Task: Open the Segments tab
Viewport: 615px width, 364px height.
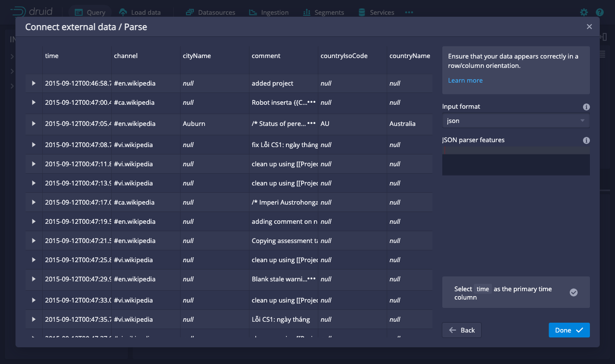Action: 323,12
